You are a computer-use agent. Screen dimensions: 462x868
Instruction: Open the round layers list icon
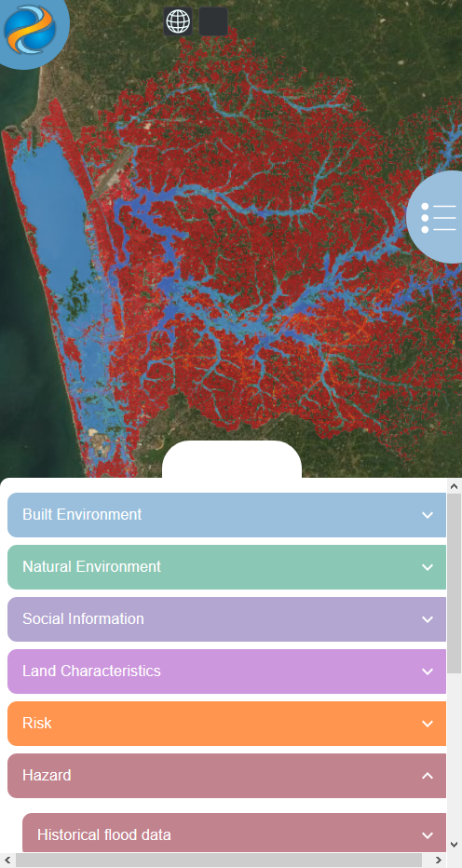pyautogui.click(x=438, y=218)
